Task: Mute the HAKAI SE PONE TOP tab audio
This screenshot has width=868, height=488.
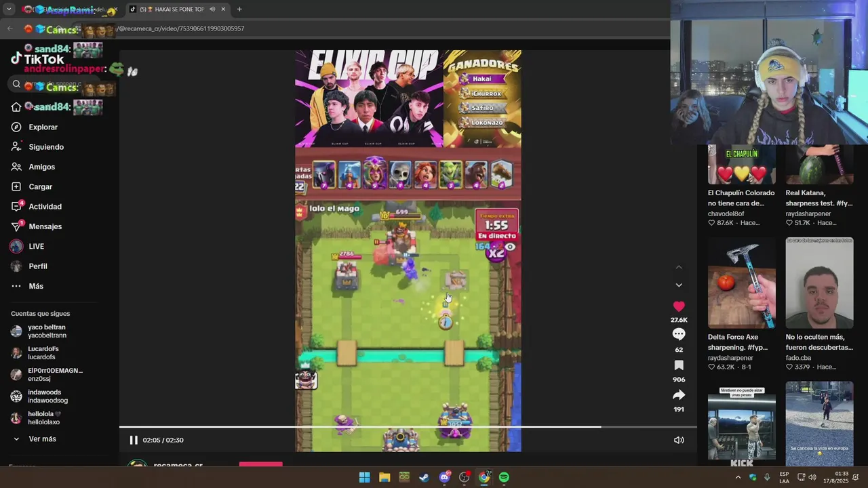Action: tap(212, 9)
